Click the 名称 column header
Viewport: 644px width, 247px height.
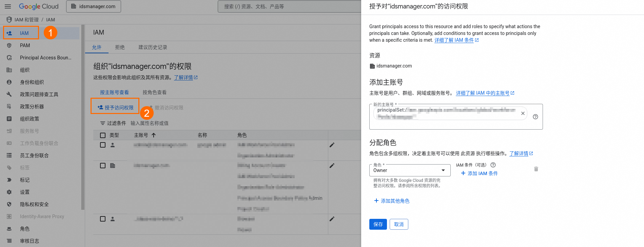pos(202,135)
